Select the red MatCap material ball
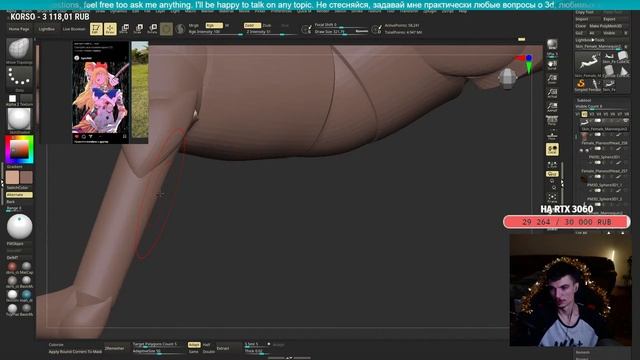 coord(12,267)
